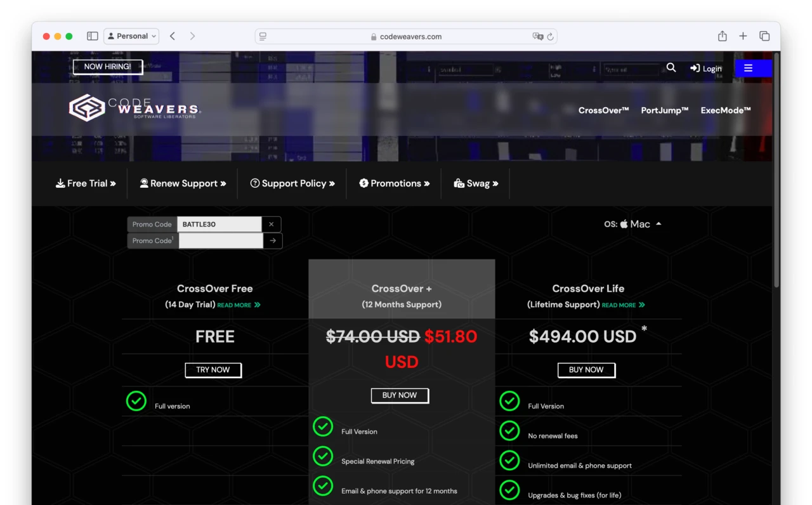Click the struck-through $74.00 USD price
The width and height of the screenshot is (812, 505).
373,336
